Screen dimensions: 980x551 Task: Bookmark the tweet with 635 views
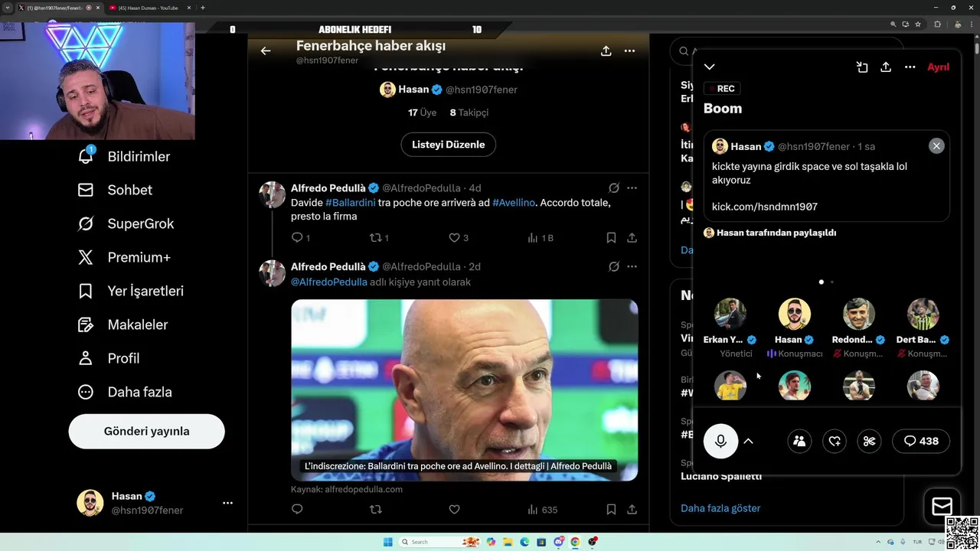pyautogui.click(x=611, y=510)
